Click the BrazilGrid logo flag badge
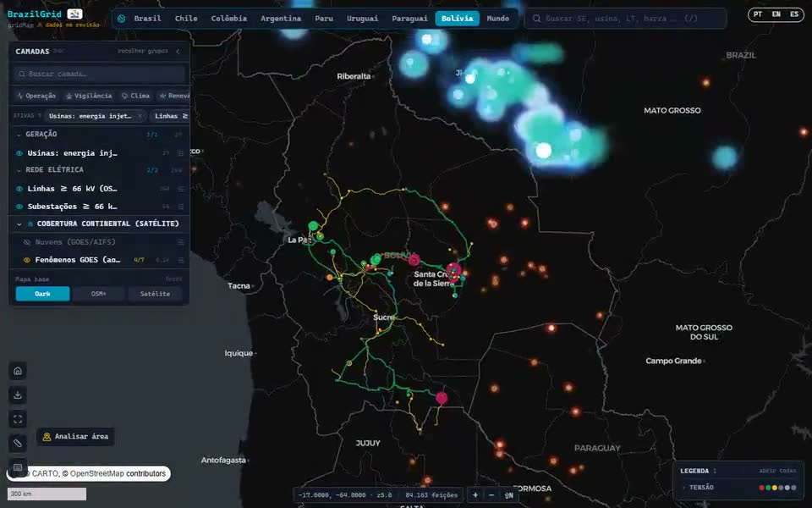 click(74, 14)
